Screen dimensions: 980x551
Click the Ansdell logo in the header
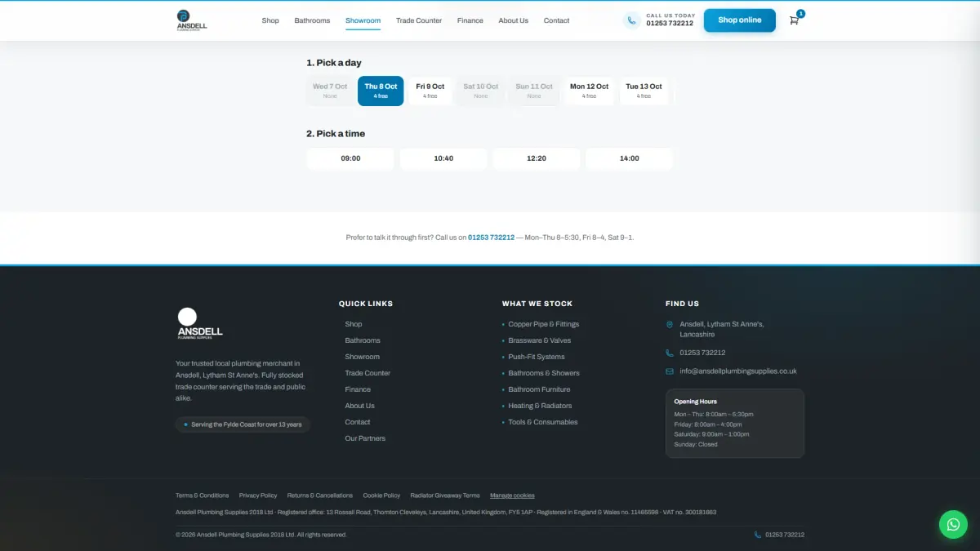click(192, 20)
